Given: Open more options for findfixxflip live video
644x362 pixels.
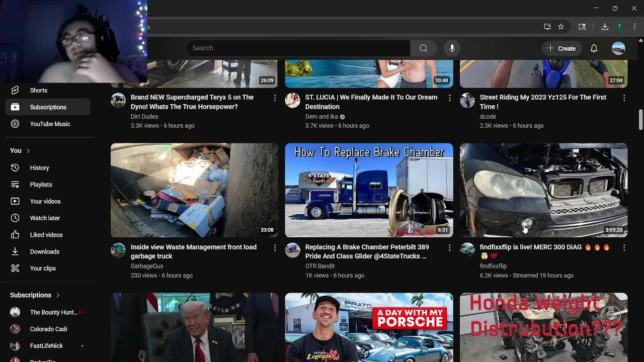Looking at the screenshot, I should pyautogui.click(x=624, y=248).
